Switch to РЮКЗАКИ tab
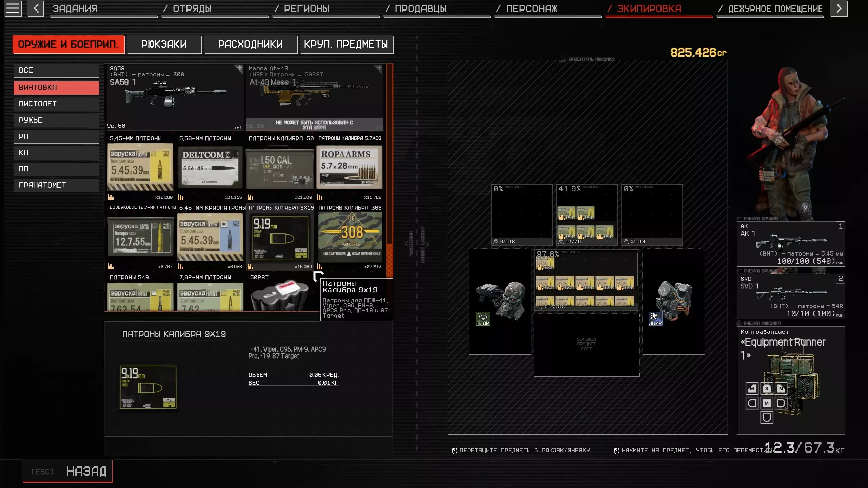The image size is (868, 488). tap(164, 44)
